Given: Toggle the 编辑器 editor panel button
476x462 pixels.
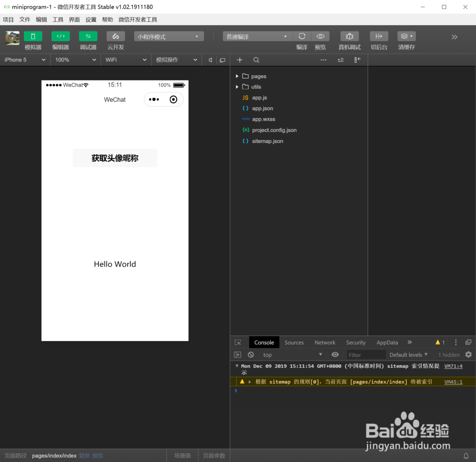Looking at the screenshot, I should tap(60, 37).
